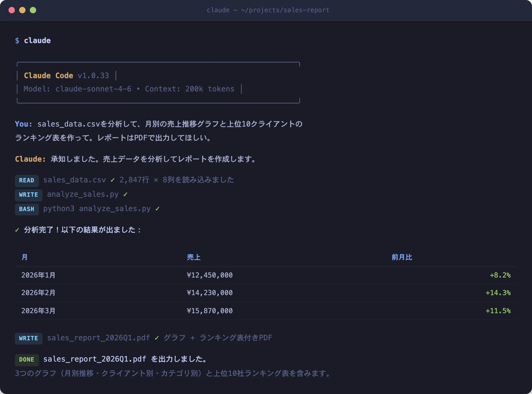
Task: Click the '2026年2月' cell
Action: [x=38, y=293]
